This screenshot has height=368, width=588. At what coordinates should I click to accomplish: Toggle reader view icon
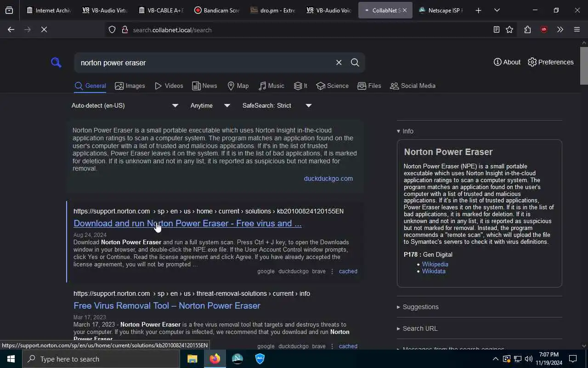coord(496,29)
